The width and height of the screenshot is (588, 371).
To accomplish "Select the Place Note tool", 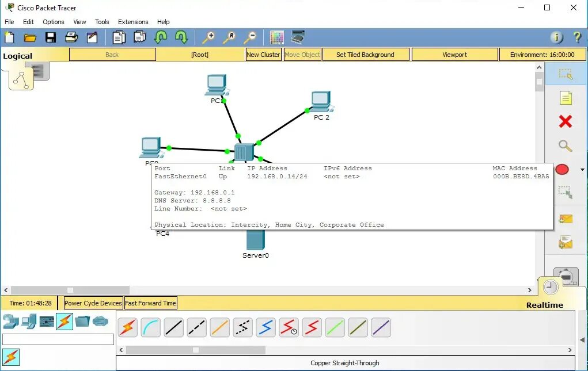I will tap(566, 98).
